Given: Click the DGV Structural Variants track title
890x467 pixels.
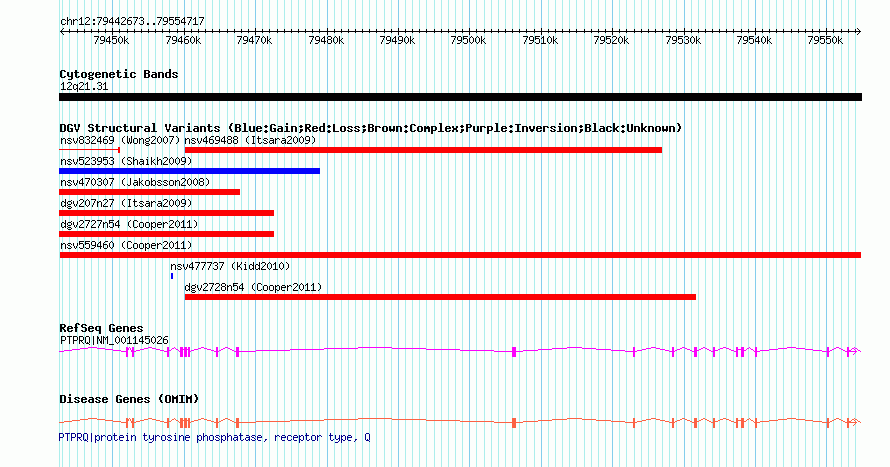Looking at the screenshot, I should (x=371, y=128).
